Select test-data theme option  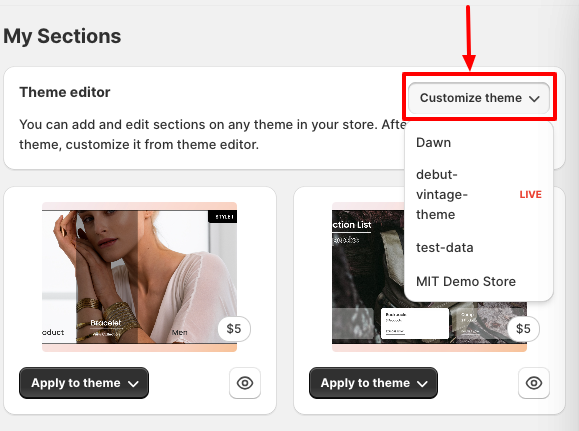(479, 247)
